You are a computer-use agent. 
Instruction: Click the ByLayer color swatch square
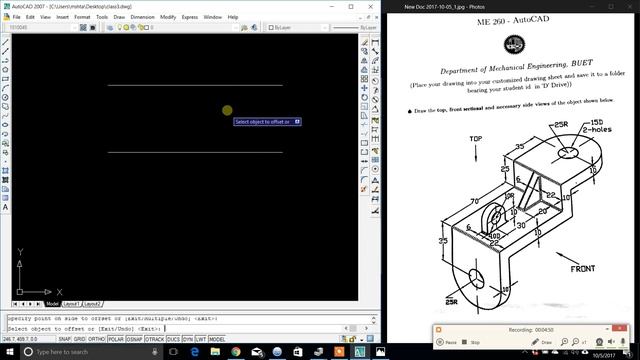(x=271, y=27)
